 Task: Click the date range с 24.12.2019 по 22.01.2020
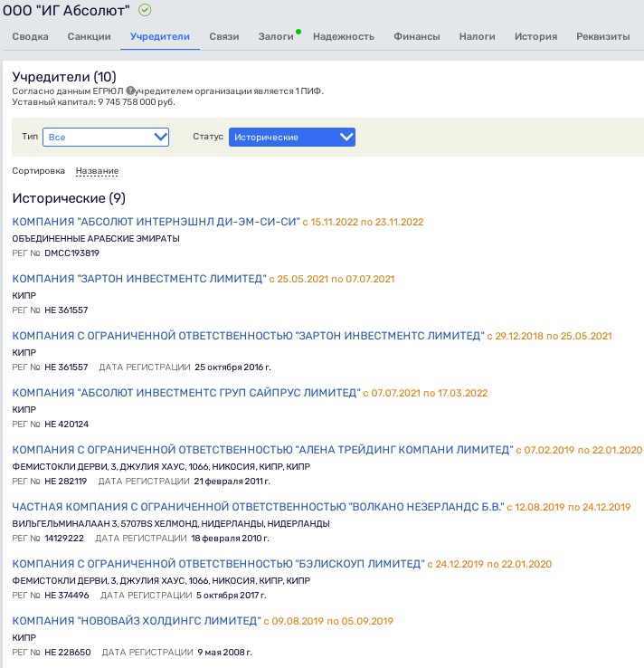pos(489,565)
